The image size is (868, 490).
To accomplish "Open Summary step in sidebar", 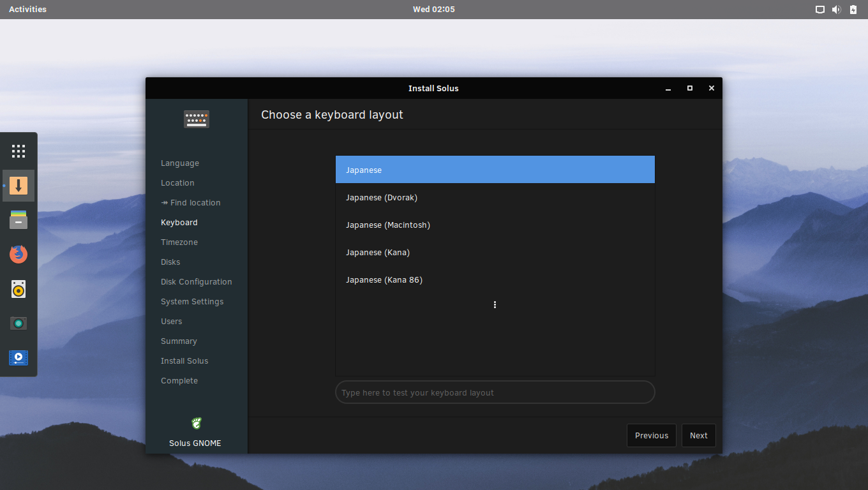I will click(x=179, y=341).
